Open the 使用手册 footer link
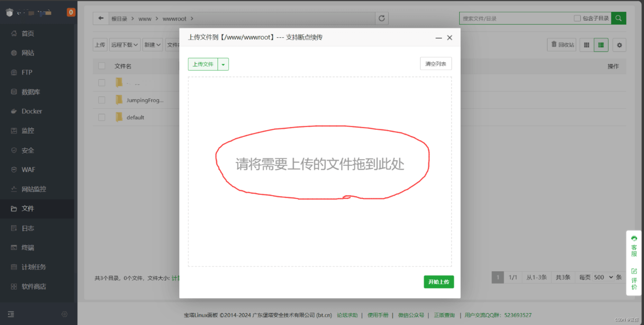Viewport: 644px width, 325px height. (x=378, y=315)
